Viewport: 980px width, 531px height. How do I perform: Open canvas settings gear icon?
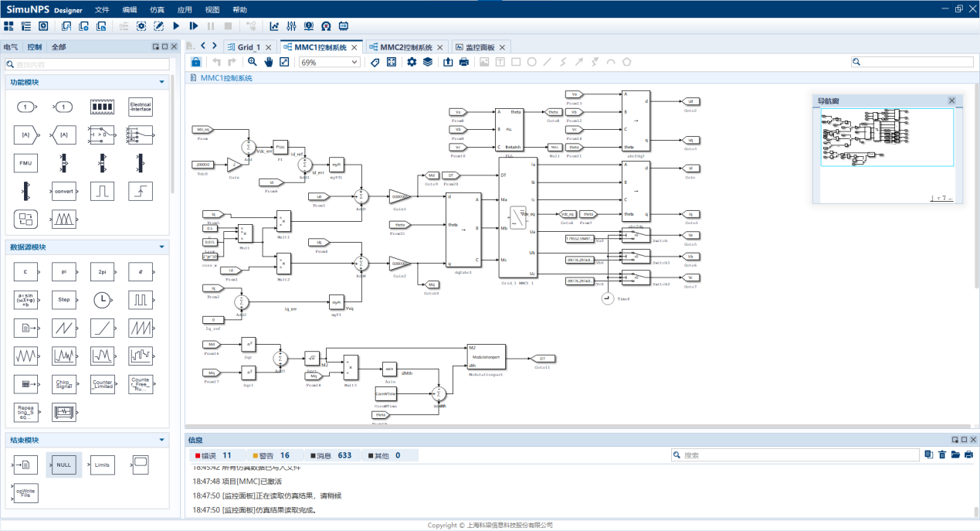coord(412,62)
